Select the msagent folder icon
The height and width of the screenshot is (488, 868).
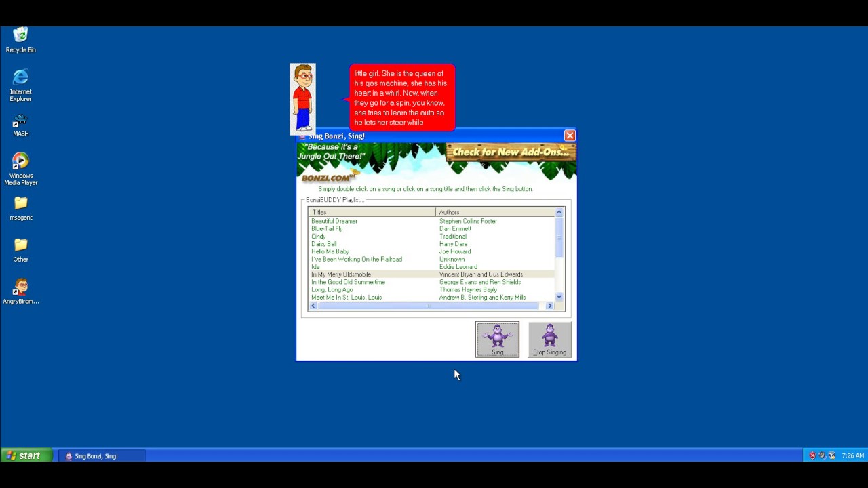point(20,209)
